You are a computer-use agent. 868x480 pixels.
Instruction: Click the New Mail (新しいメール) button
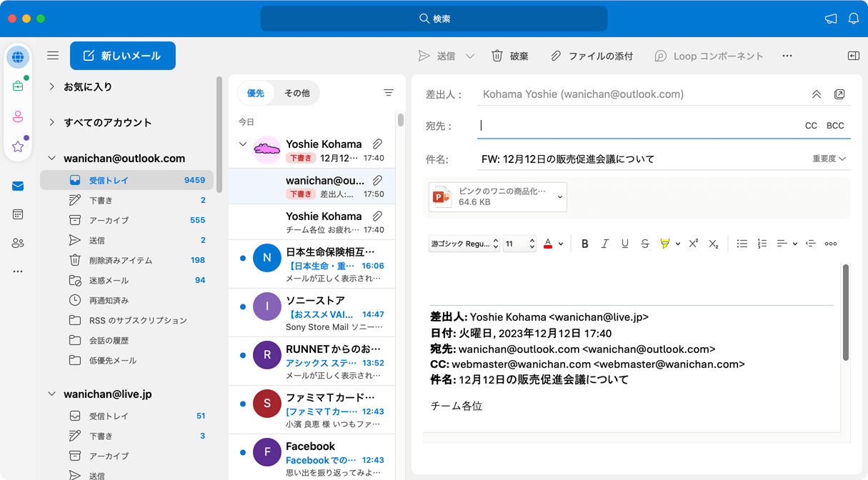[x=123, y=56]
